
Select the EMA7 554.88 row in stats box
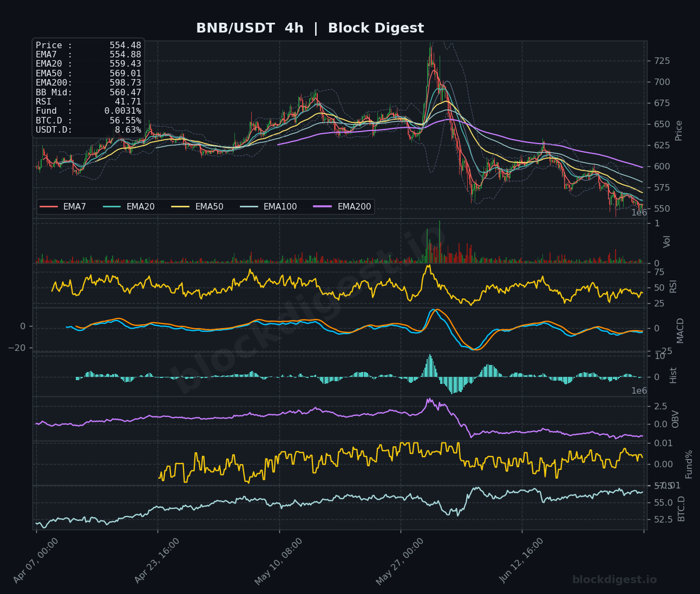pos(88,55)
